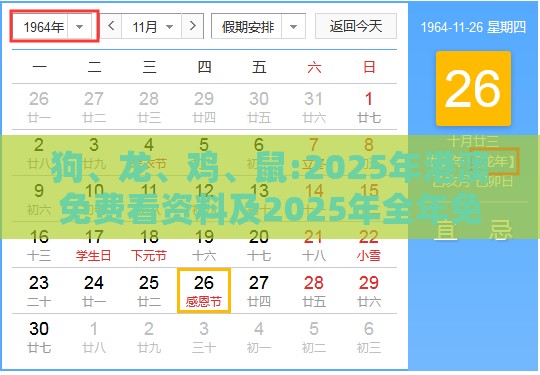Select greyed December 3 labeled 三十

[x=204, y=337]
